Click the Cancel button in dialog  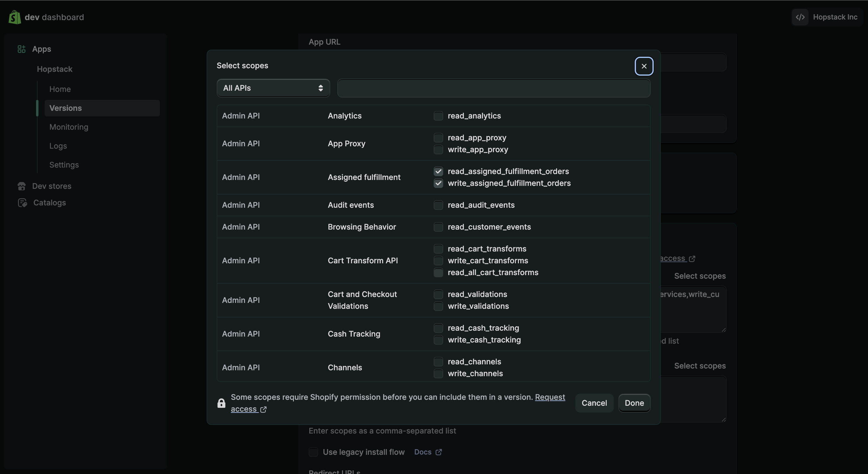tap(594, 403)
